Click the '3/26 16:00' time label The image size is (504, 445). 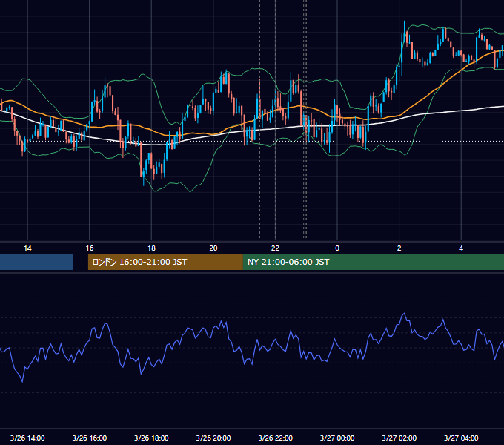click(90, 438)
